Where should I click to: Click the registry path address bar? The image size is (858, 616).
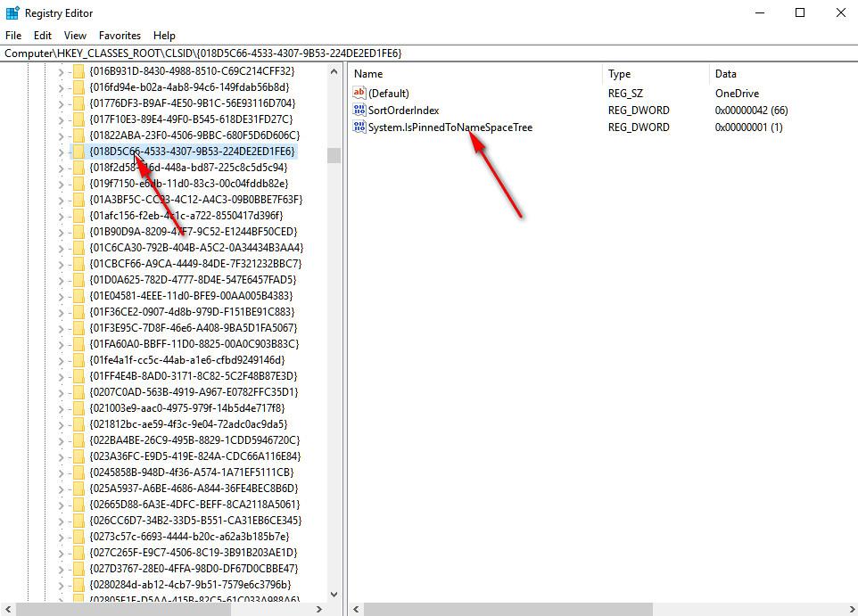(429, 53)
